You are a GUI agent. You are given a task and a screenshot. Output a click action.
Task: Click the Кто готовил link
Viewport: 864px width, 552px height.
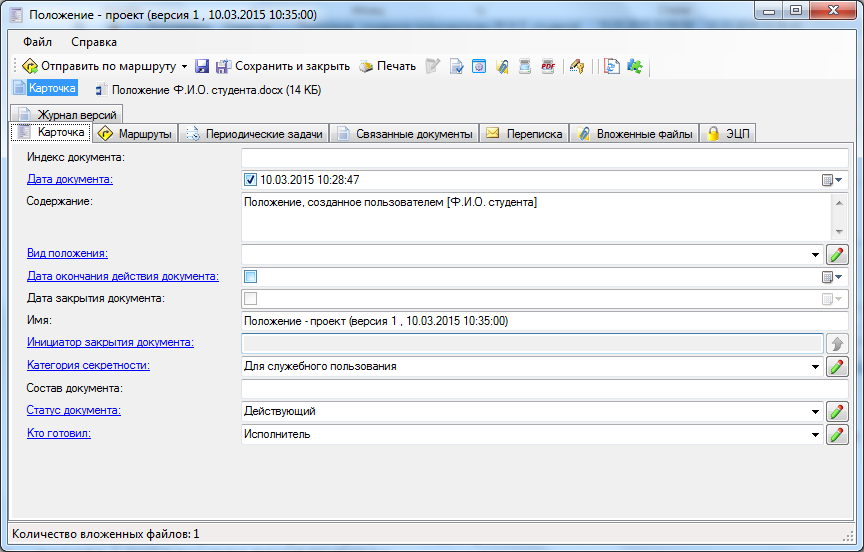click(x=59, y=434)
